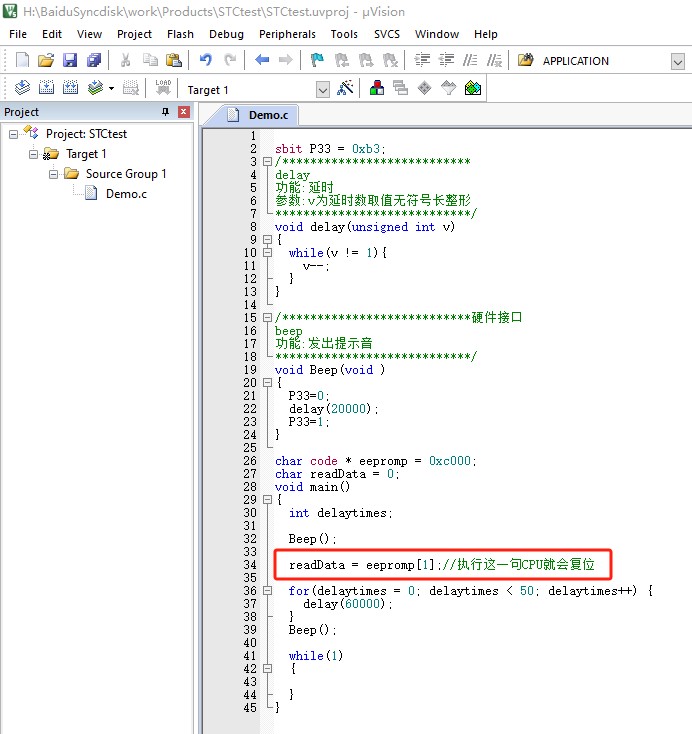The height and width of the screenshot is (734, 692).
Task: Place cursor on sbit P33 = 0xb3 line
Action: point(330,149)
